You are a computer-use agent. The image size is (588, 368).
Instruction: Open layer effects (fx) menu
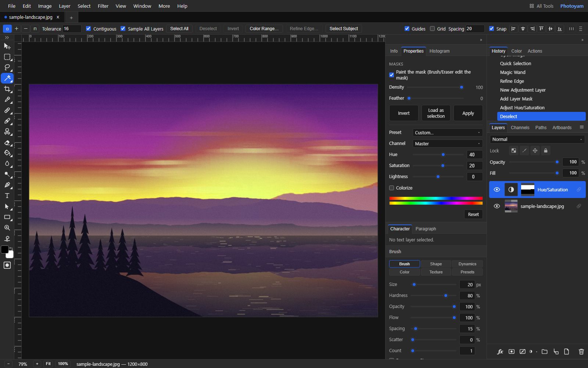click(500, 352)
